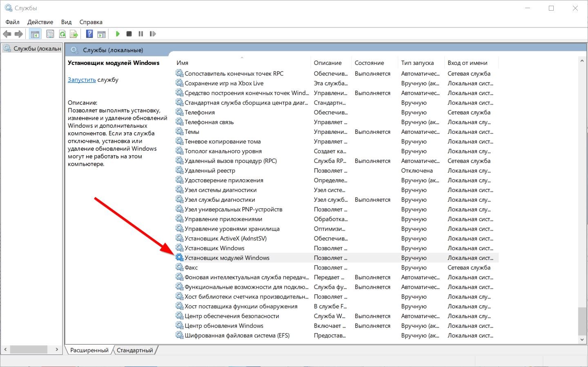The width and height of the screenshot is (588, 367).
Task: Click the Refresh toolbar icon
Action: [x=62, y=34]
